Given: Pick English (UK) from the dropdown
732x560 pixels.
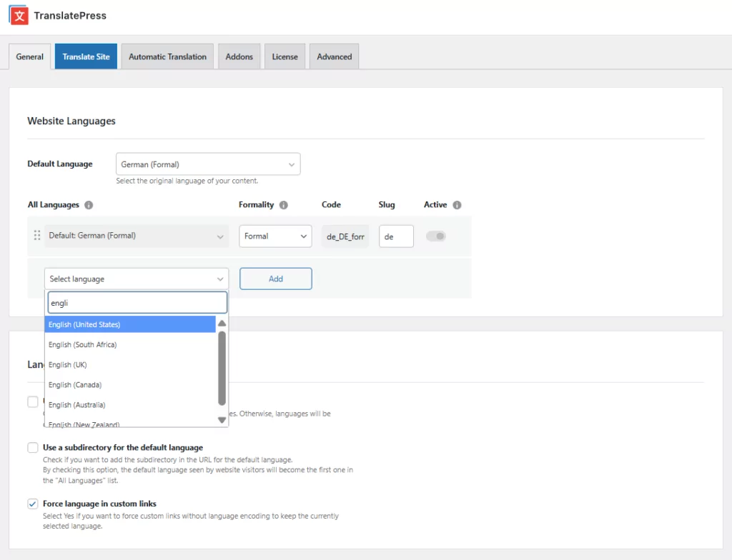Looking at the screenshot, I should [x=130, y=364].
